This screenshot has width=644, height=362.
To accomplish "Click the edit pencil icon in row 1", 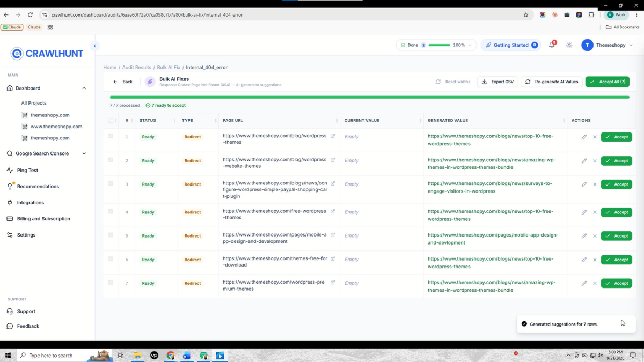I will (x=584, y=137).
